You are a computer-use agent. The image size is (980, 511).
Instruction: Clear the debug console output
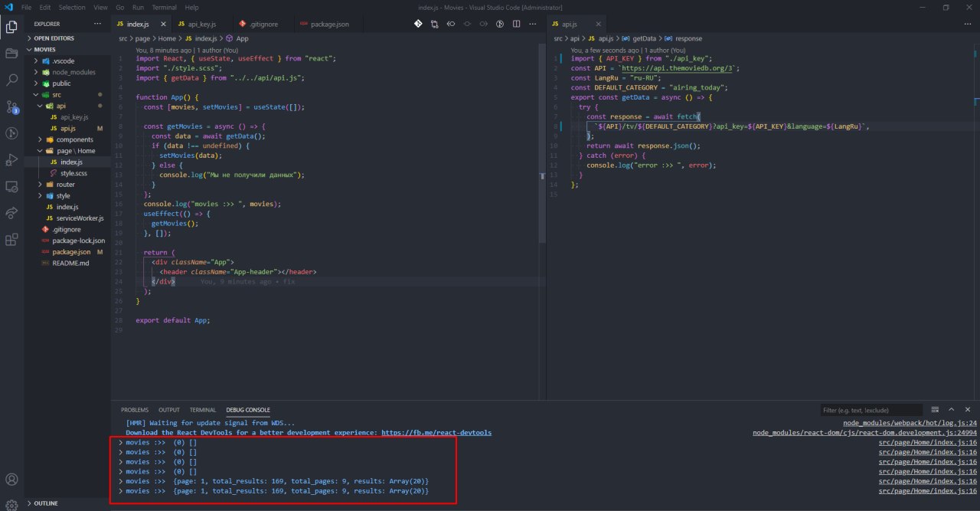coord(935,410)
